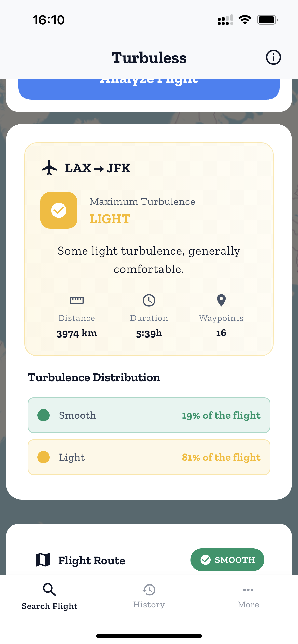This screenshot has width=298, height=644.
Task: Open the info icon in header
Action: 273,57
